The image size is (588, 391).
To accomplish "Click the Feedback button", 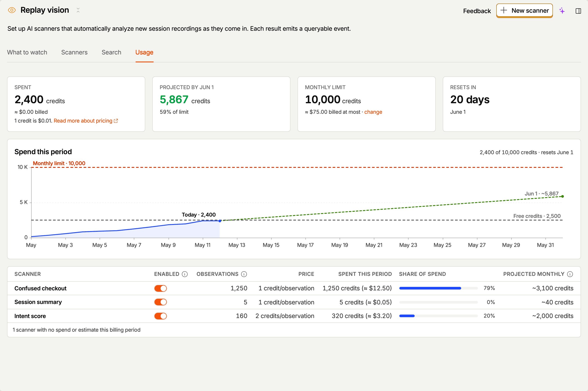I will (x=477, y=11).
